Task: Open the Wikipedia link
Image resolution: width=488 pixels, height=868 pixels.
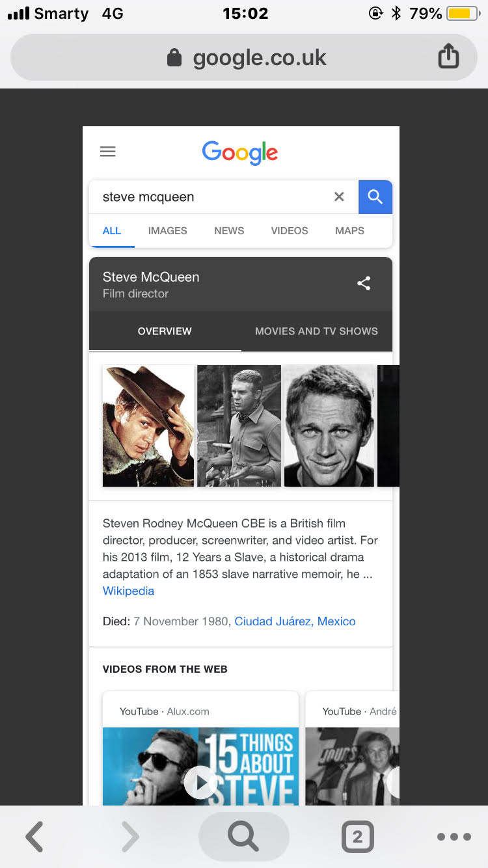Action: [128, 591]
